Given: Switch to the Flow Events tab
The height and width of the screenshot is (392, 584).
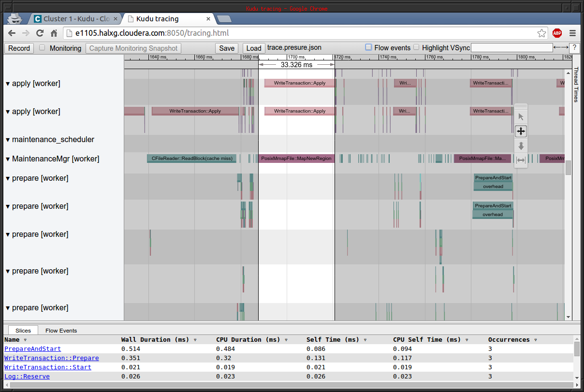Looking at the screenshot, I should point(61,331).
